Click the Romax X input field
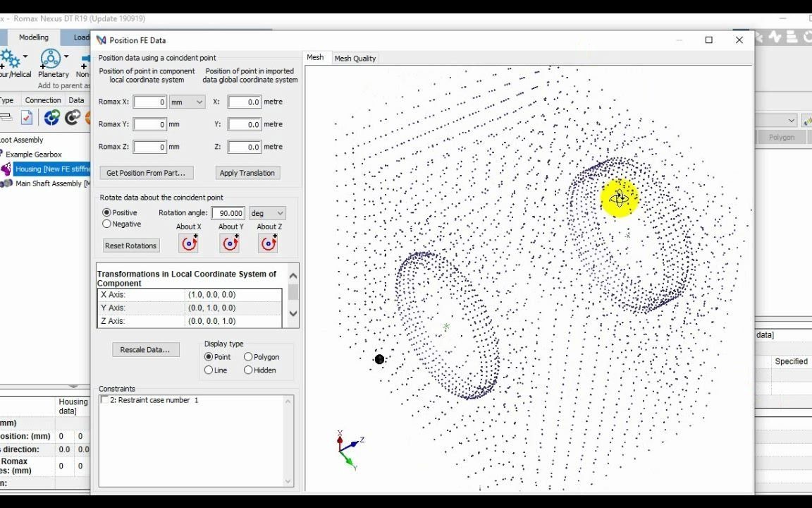812x508 pixels. [150, 102]
